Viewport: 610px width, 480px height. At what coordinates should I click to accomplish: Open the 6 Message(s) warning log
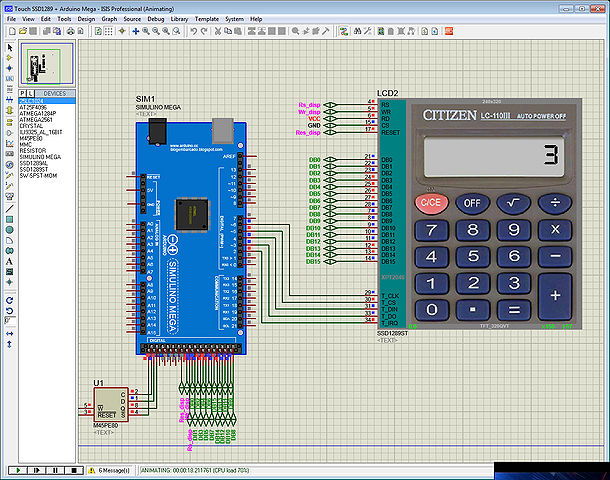tap(109, 470)
